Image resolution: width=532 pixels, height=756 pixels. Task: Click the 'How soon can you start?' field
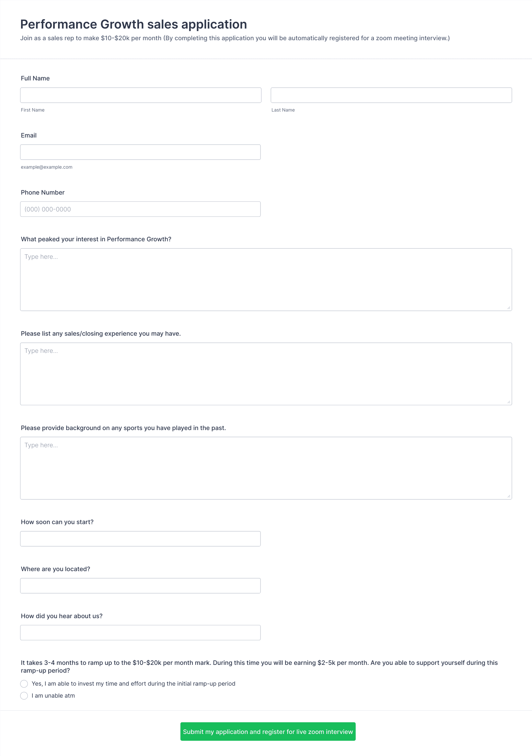point(141,539)
